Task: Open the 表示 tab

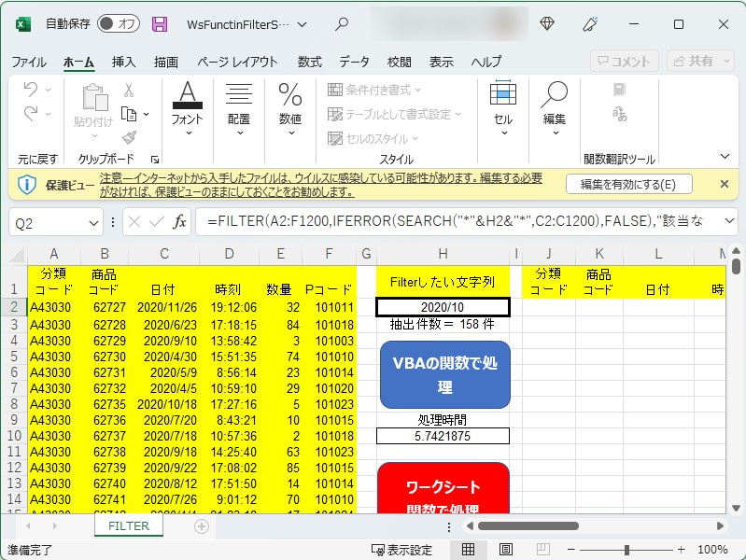Action: (441, 62)
